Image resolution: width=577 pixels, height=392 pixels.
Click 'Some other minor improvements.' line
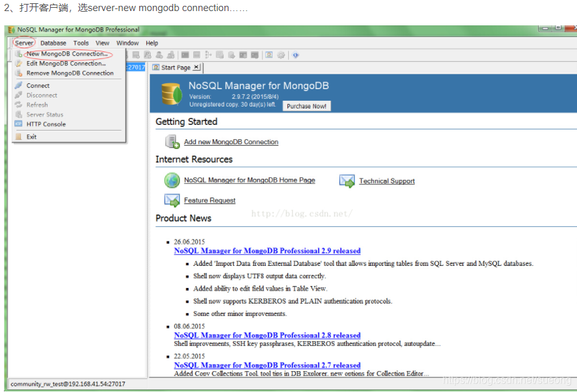tap(240, 314)
